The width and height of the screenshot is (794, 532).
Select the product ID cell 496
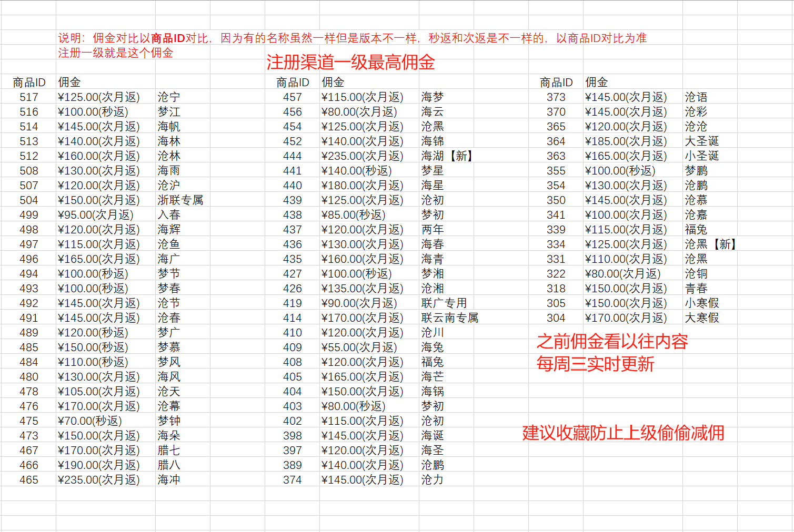[29, 259]
